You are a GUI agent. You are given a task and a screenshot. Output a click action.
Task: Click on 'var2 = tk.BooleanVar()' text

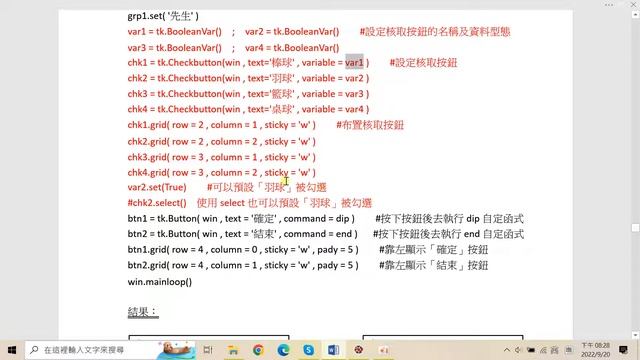point(292,31)
